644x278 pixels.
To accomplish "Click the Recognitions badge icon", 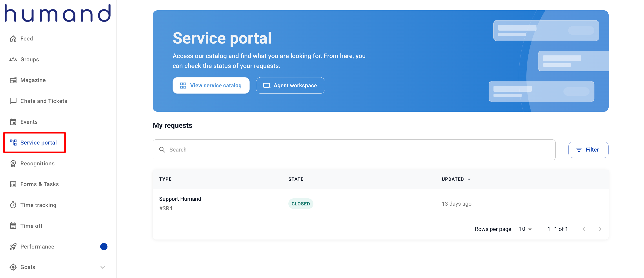I will point(13,163).
